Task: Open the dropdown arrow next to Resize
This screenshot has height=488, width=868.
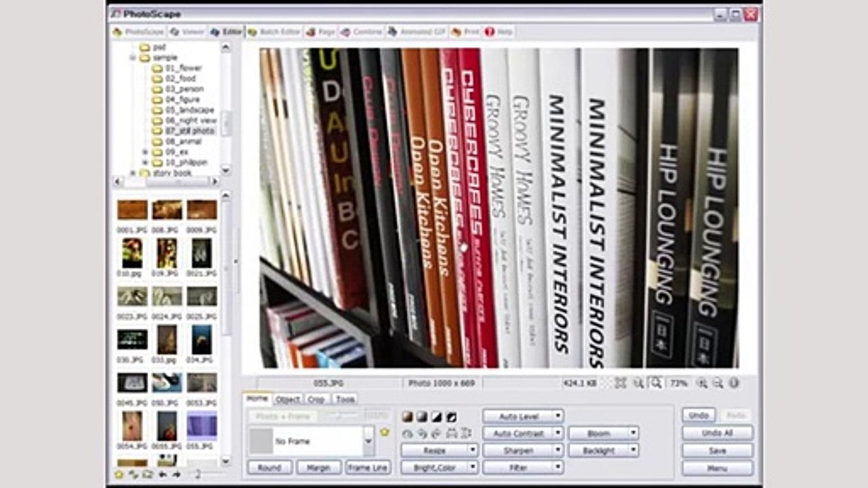Action: point(473,450)
